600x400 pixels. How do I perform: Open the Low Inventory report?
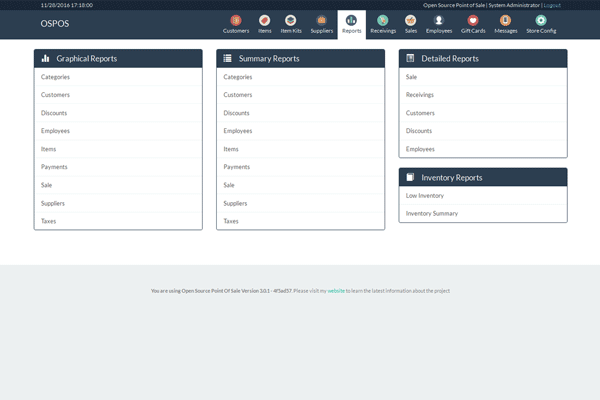point(483,196)
